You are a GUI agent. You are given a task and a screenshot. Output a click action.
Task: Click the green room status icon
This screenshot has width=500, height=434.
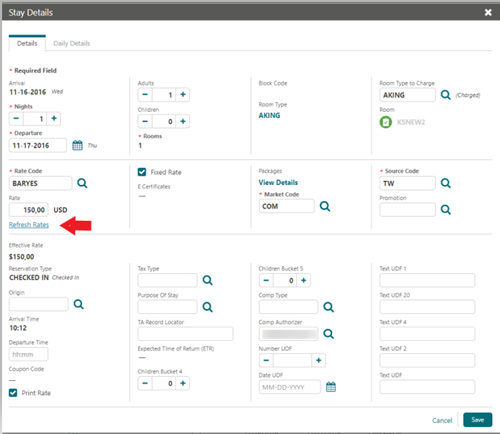386,122
